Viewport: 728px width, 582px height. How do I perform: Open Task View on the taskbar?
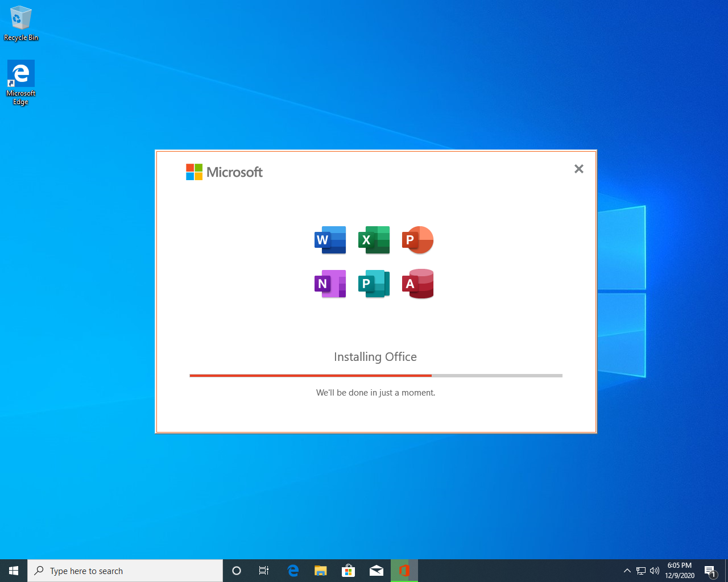pos(264,571)
